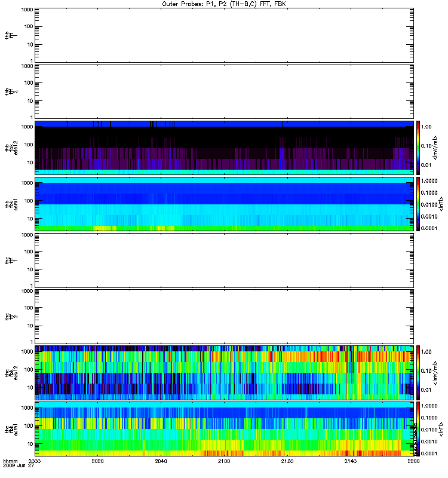Click the thc edc12 mV/m color bar
This screenshot has height=478, width=448.
(x=418, y=373)
